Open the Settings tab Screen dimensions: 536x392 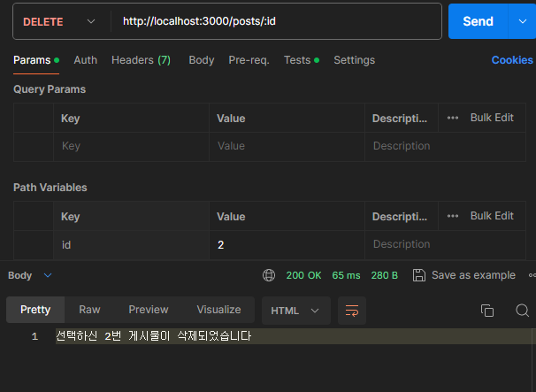click(x=354, y=60)
